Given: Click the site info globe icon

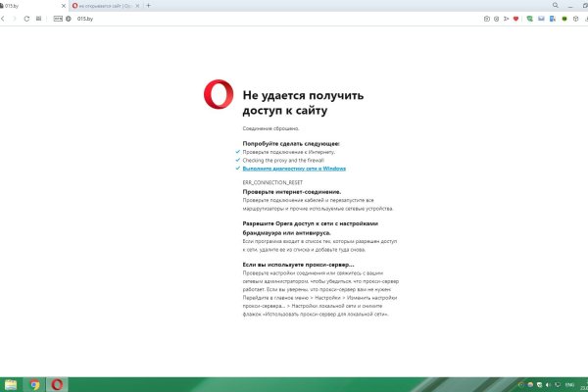Looking at the screenshot, I should coord(69,18).
